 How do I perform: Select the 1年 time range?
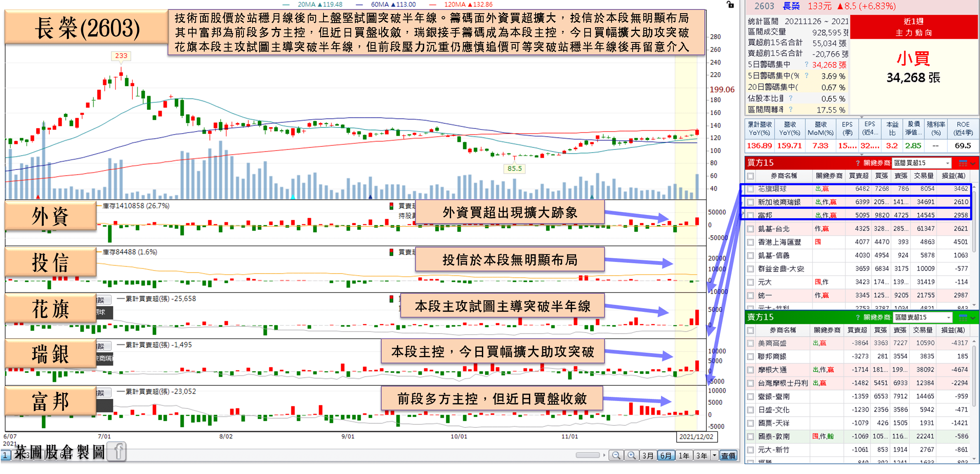pos(684,455)
